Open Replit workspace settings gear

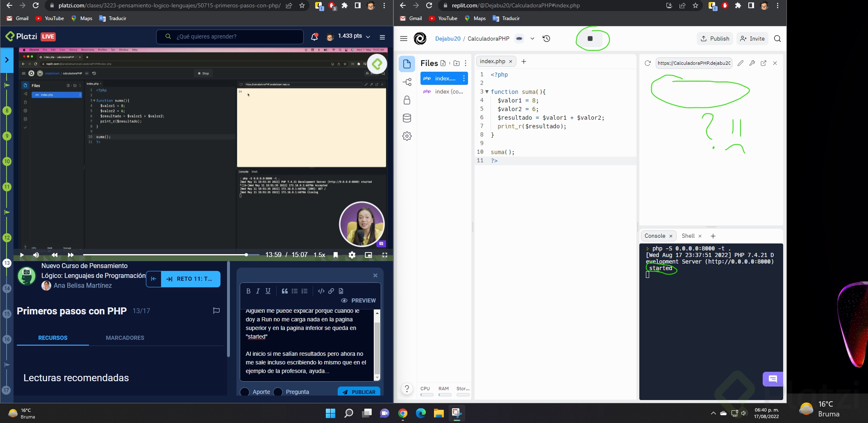[x=407, y=136]
